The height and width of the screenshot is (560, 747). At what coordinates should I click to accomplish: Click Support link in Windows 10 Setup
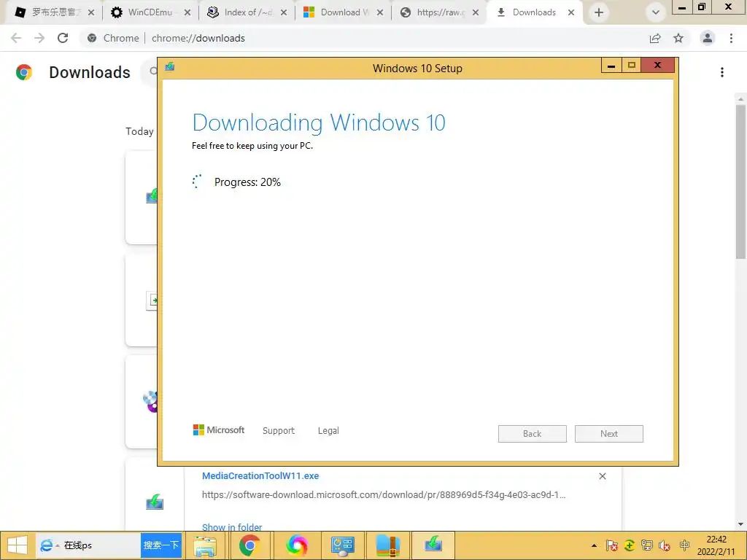(279, 430)
